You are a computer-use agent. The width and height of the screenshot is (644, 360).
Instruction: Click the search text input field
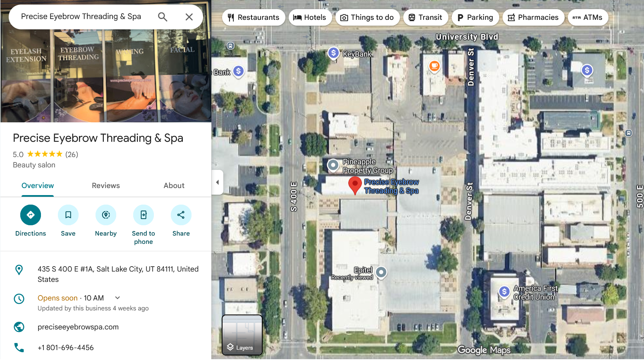(83, 17)
